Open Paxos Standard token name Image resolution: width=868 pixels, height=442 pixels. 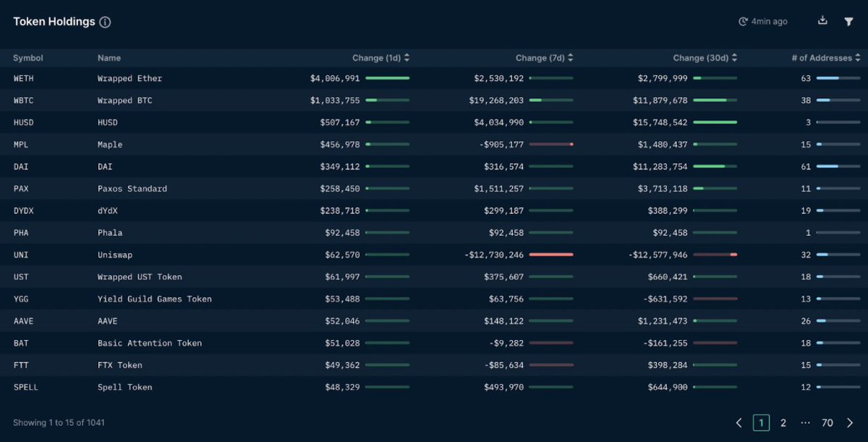(x=132, y=189)
